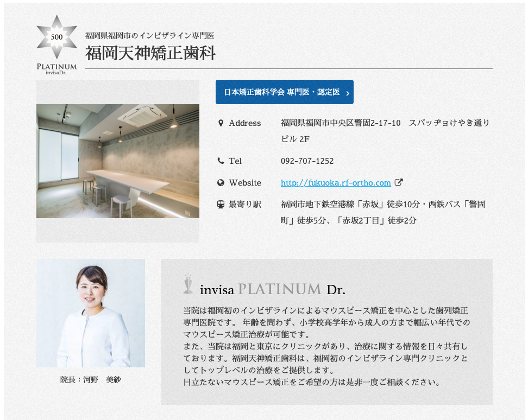528x420 pixels.
Task: Click the Address label
Action: tap(245, 123)
